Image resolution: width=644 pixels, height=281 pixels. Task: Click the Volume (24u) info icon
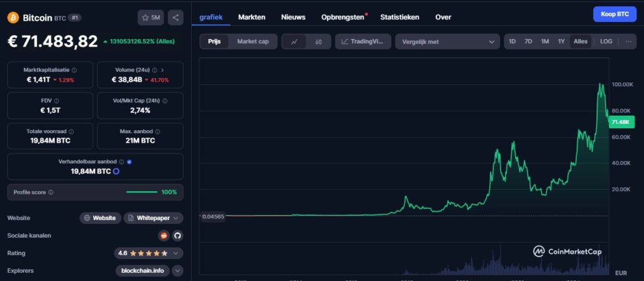pos(156,70)
